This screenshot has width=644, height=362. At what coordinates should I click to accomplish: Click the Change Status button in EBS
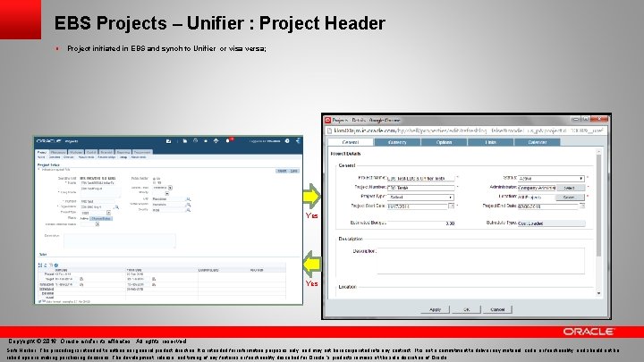[x=101, y=218]
